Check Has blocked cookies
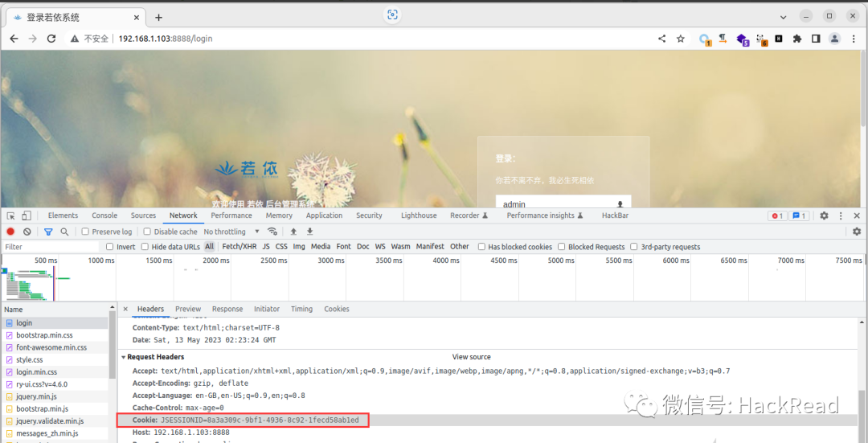 (x=481, y=247)
